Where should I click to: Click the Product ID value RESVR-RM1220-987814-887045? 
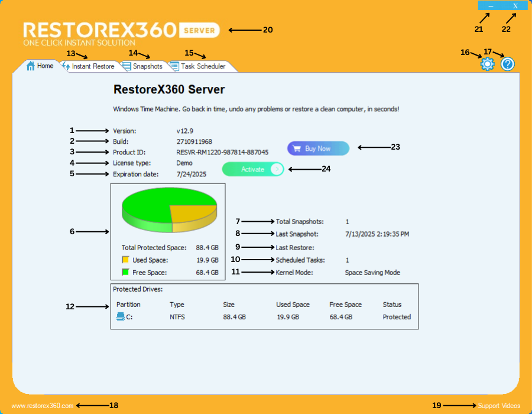[222, 153]
